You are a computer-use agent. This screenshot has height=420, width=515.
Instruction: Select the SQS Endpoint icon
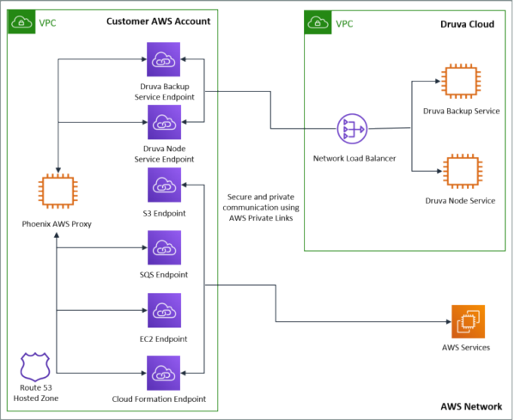tap(163, 252)
